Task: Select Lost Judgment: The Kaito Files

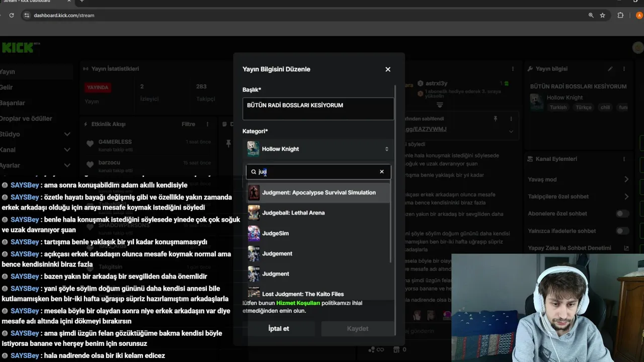Action: (318, 293)
